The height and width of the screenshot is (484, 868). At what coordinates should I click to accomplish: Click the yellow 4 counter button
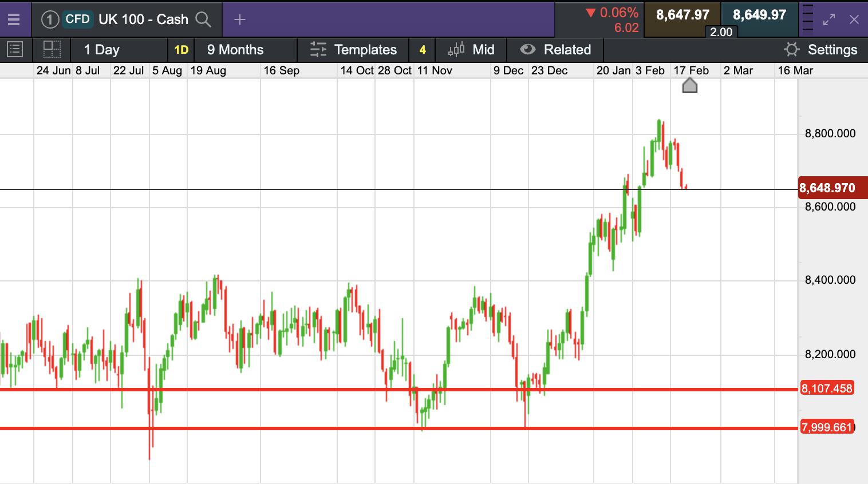point(423,50)
